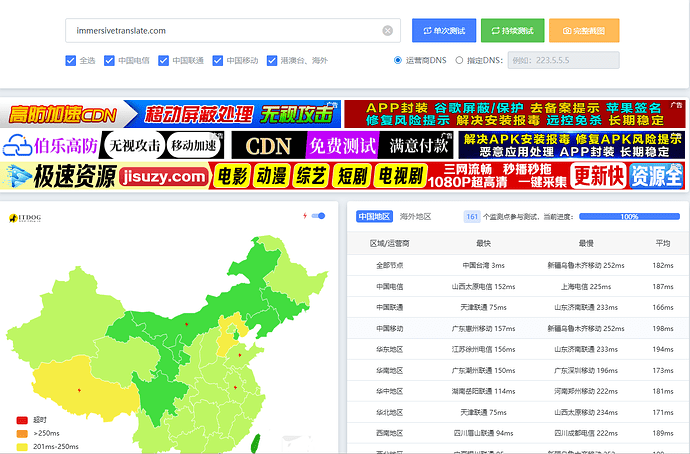Image resolution: width=690 pixels, height=454 pixels.
Task: Click the 山西太原电信 152ms cell
Action: coord(483,286)
